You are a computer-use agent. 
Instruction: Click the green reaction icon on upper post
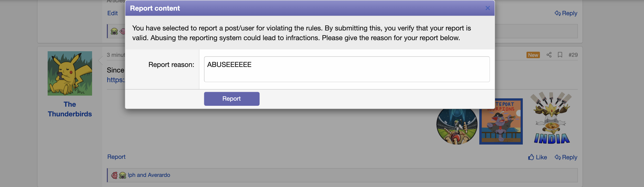(x=114, y=31)
